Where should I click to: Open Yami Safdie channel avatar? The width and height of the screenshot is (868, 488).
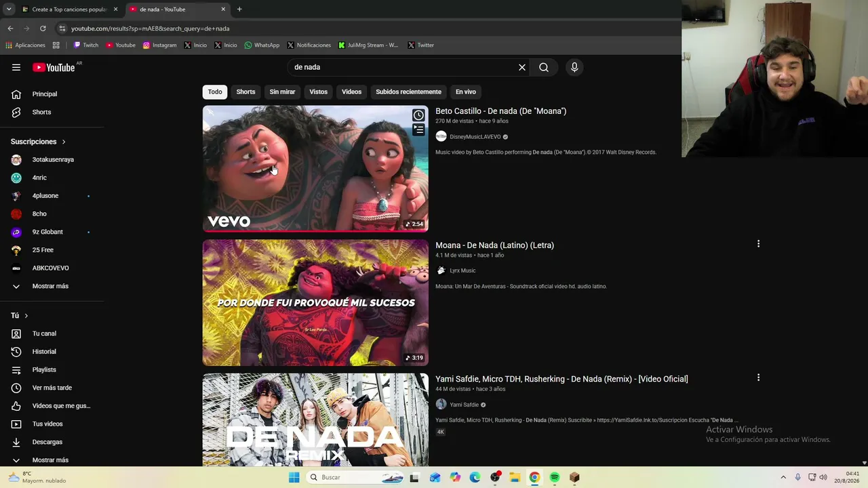[x=441, y=405]
